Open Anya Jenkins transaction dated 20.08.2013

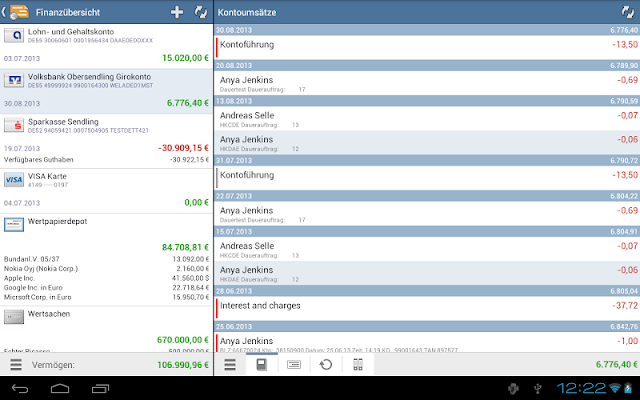coord(427,83)
